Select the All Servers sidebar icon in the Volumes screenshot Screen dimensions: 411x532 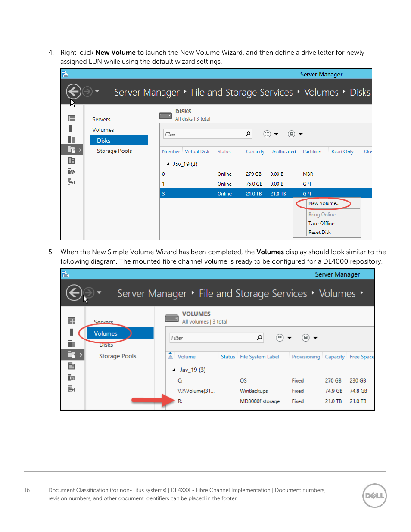tap(72, 343)
